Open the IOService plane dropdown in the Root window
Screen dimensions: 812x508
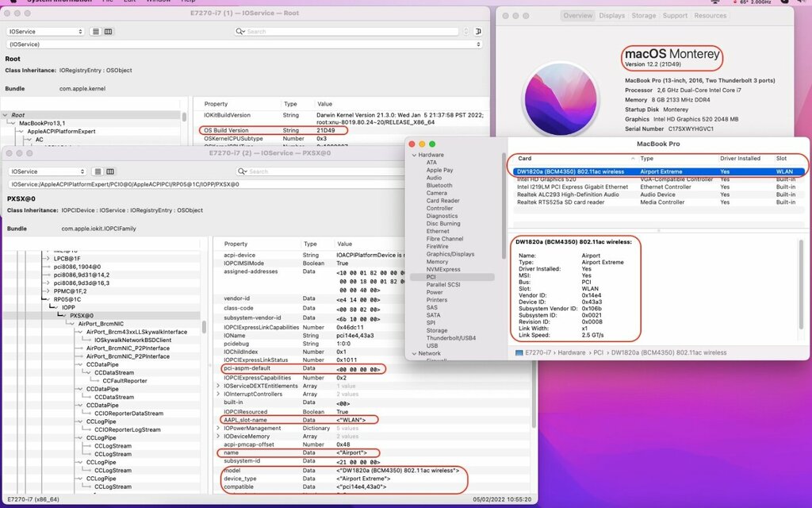[46, 32]
